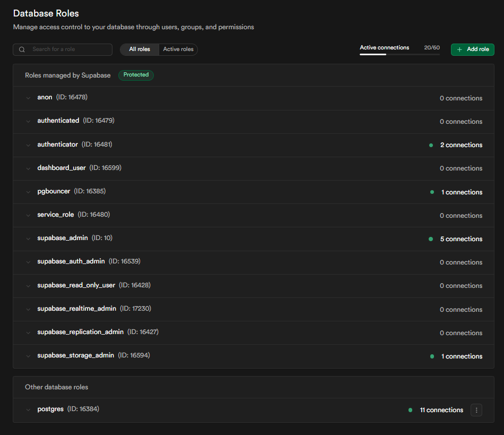The image size is (504, 435).
Task: Click the Active connections progress bar
Action: coord(399,54)
